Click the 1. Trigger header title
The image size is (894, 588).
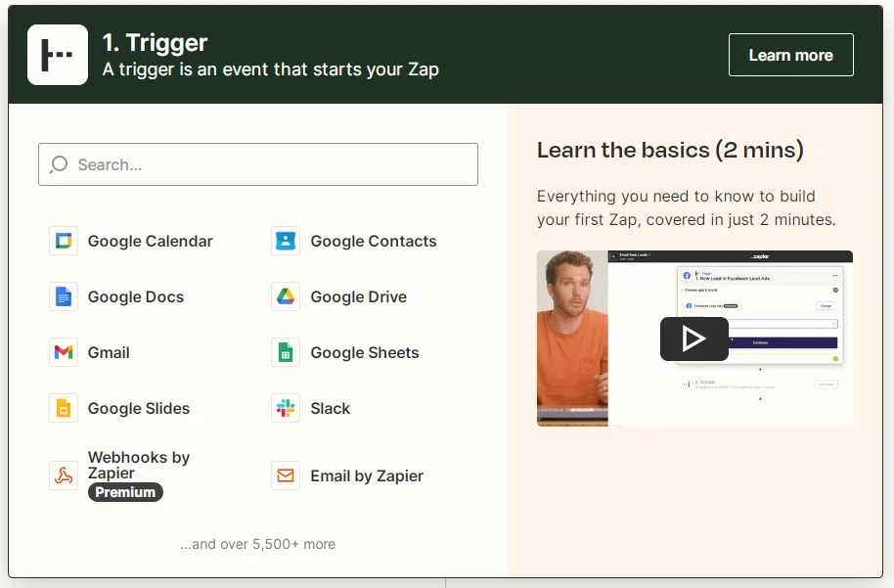pyautogui.click(x=156, y=42)
